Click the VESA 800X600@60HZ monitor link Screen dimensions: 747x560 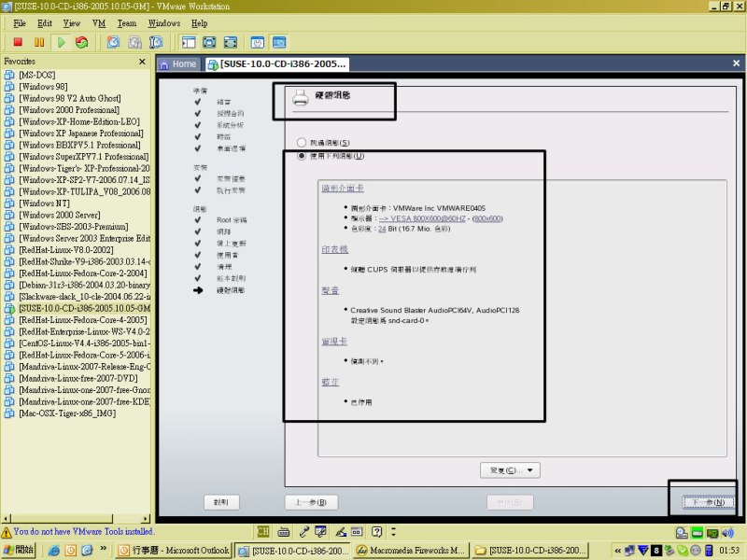point(422,218)
